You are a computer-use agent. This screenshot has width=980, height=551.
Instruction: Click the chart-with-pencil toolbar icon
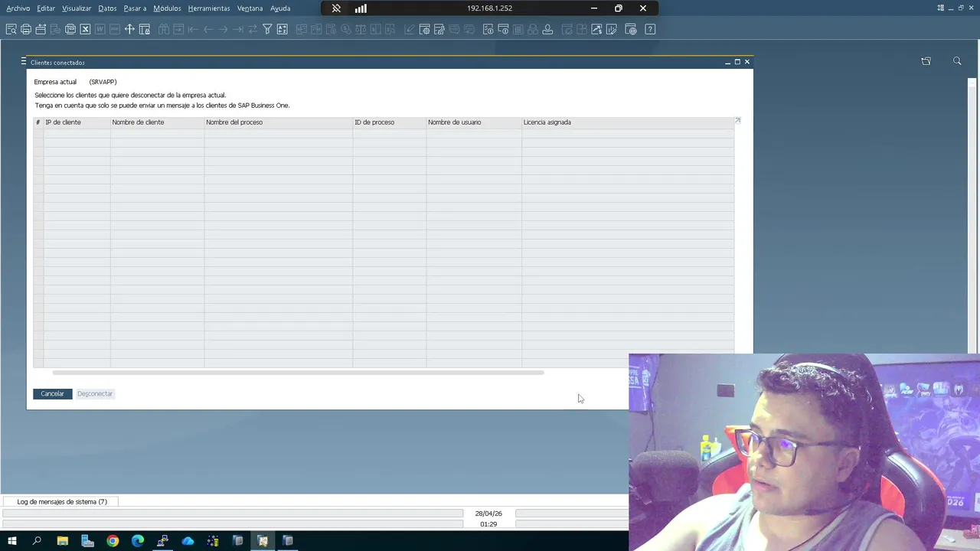click(611, 29)
